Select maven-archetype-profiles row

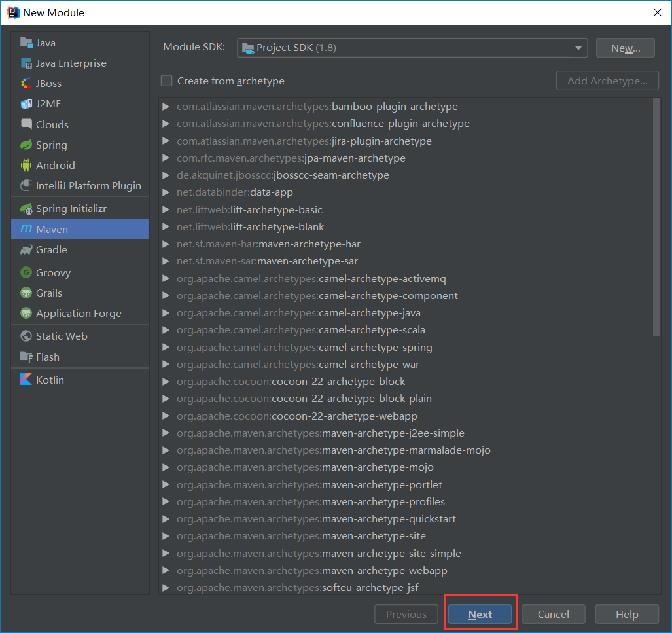click(405, 502)
